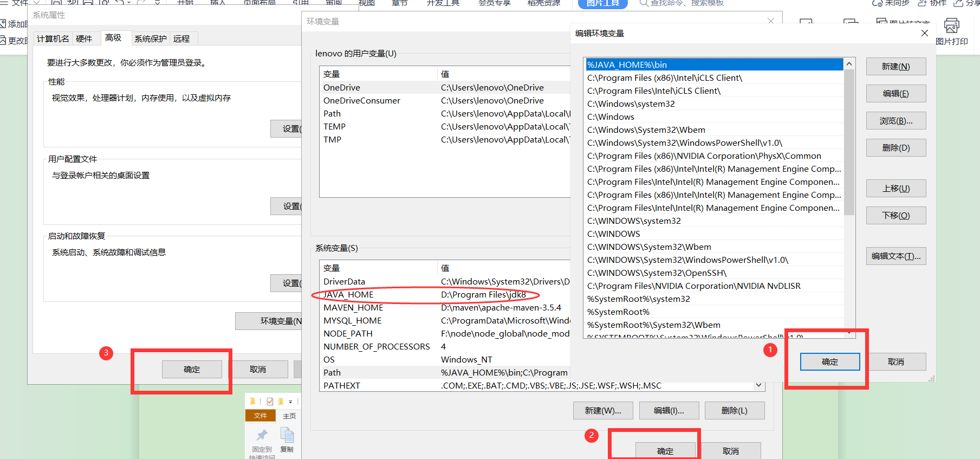Click the Browse (浏览(B)...) button
980x459 pixels.
click(895, 120)
